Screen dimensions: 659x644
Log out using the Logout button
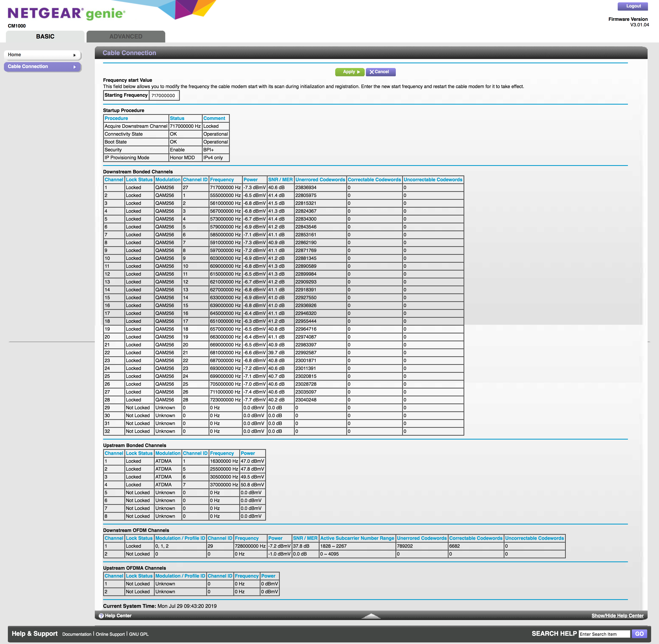(633, 6)
